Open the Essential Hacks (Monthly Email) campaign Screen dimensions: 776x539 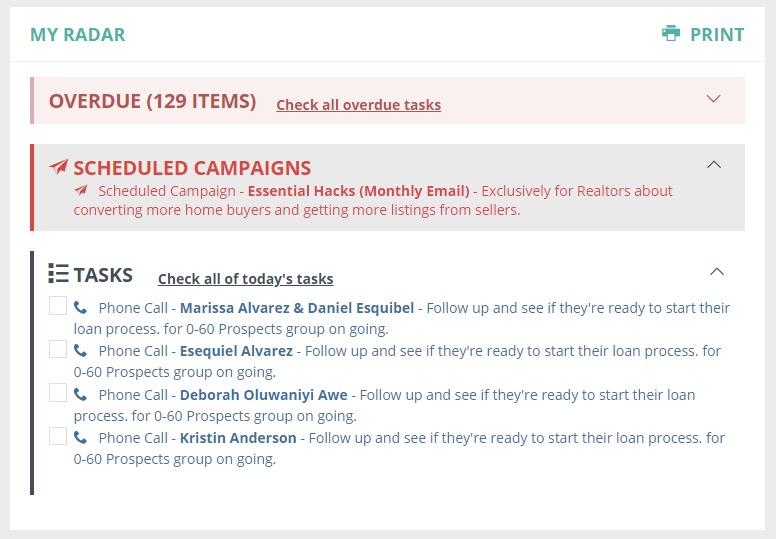click(358, 191)
